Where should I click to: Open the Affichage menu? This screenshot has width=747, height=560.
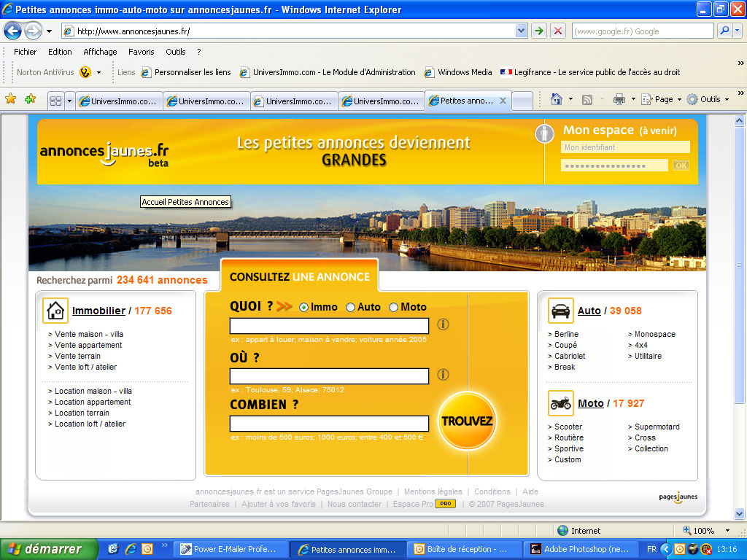tap(100, 52)
